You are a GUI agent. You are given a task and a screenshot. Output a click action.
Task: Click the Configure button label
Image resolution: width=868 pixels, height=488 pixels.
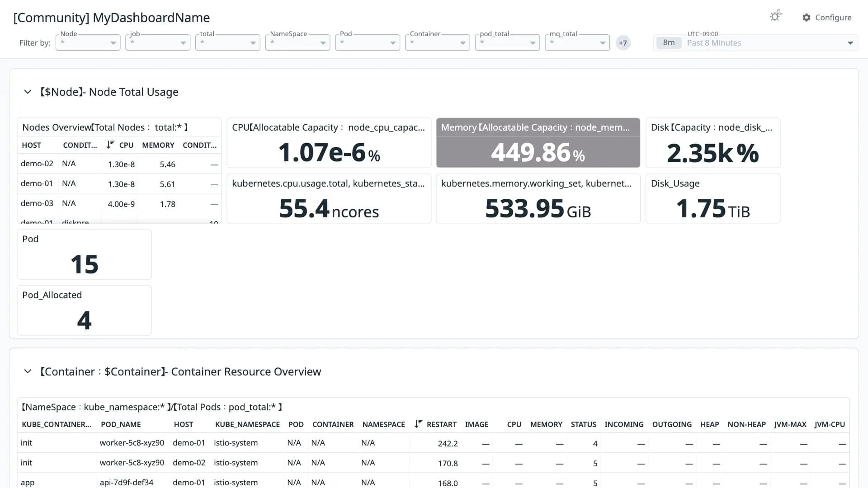pyautogui.click(x=833, y=18)
